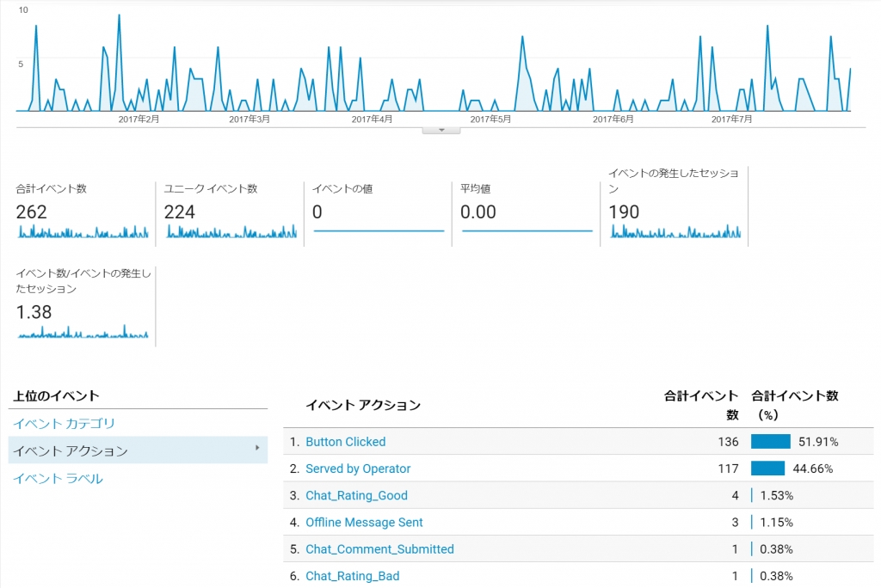The image size is (881, 588).
Task: Switch to イベント カテゴリ dimension
Action: tap(63, 424)
